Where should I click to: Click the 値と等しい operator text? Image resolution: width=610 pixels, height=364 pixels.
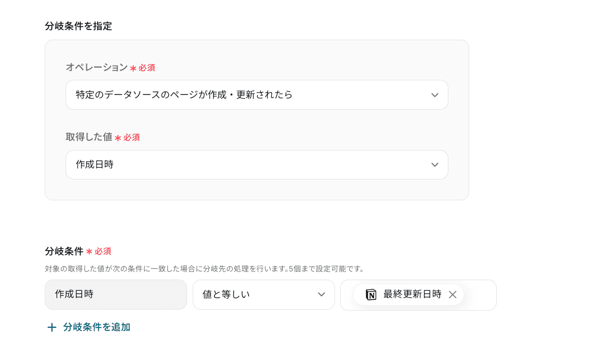[226, 295]
